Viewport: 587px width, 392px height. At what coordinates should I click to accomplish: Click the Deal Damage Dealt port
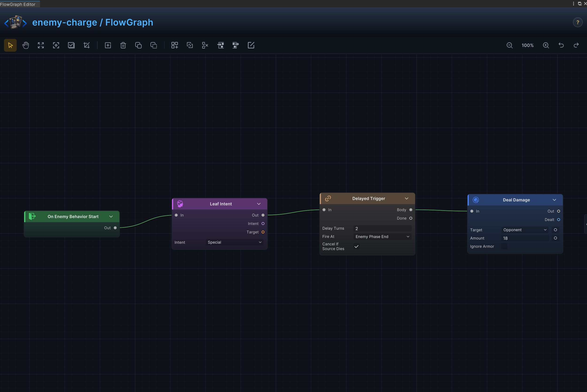click(559, 220)
